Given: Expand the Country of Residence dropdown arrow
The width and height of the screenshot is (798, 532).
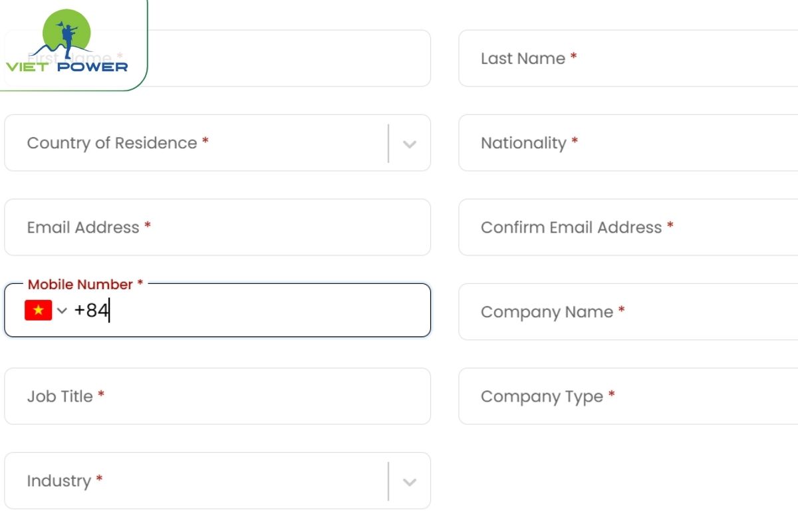Looking at the screenshot, I should 410,144.
